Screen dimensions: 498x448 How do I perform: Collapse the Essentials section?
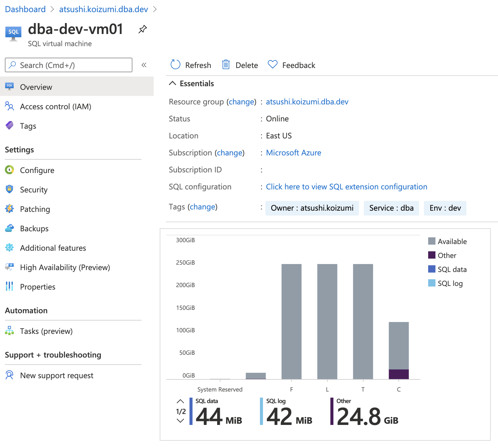pos(172,83)
